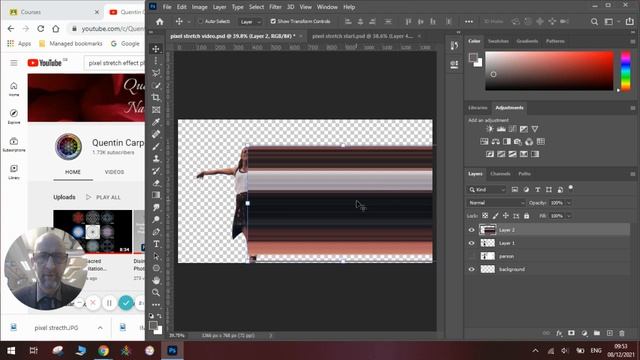Click Managed bookmarks in Chrome
The width and height of the screenshot is (640, 360).
[71, 44]
